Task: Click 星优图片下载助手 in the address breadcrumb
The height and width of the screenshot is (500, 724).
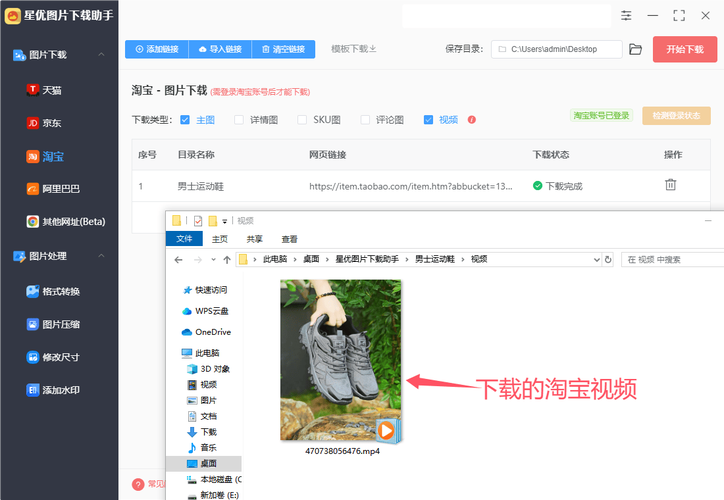Action: (367, 259)
